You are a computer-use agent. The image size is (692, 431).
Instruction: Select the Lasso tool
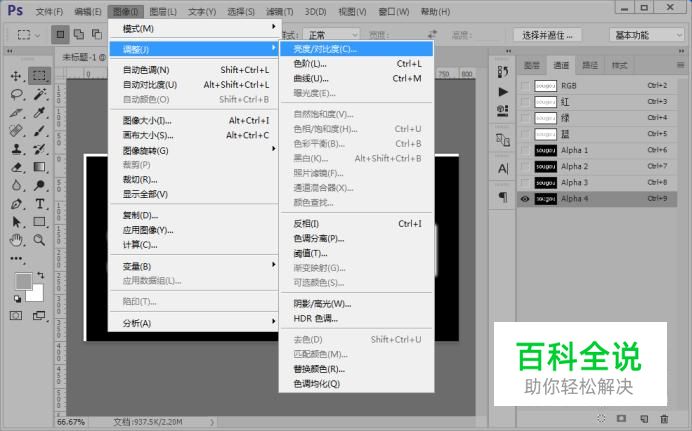pyautogui.click(x=17, y=94)
